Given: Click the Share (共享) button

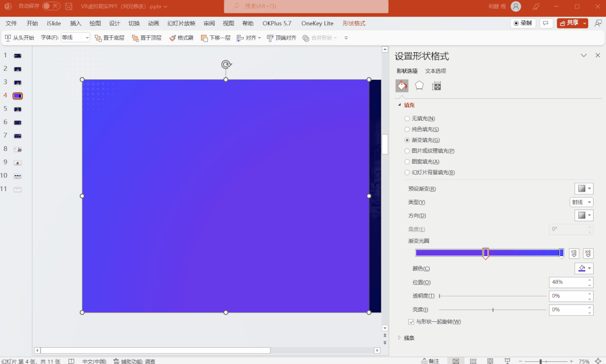Looking at the screenshot, I should tap(572, 23).
